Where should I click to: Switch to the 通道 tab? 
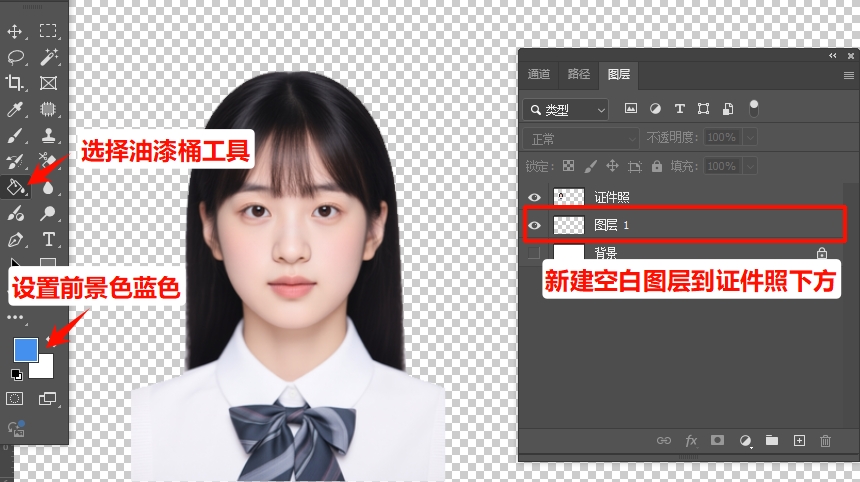coord(538,74)
